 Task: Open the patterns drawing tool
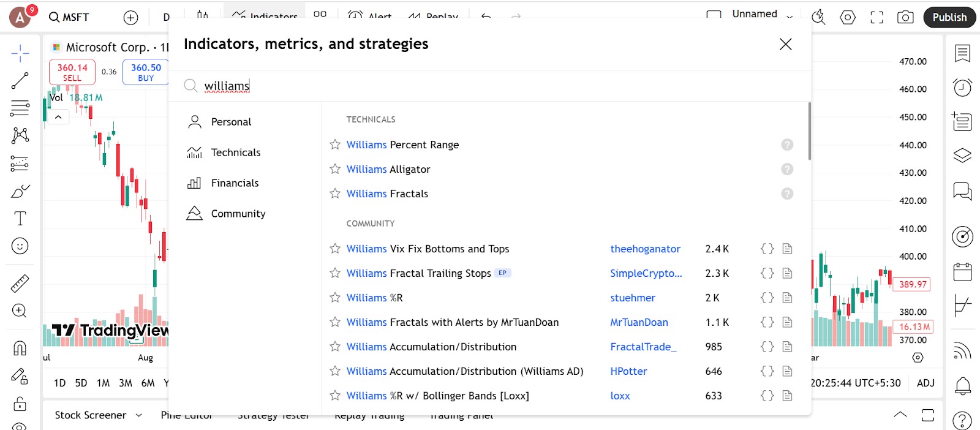[20, 135]
